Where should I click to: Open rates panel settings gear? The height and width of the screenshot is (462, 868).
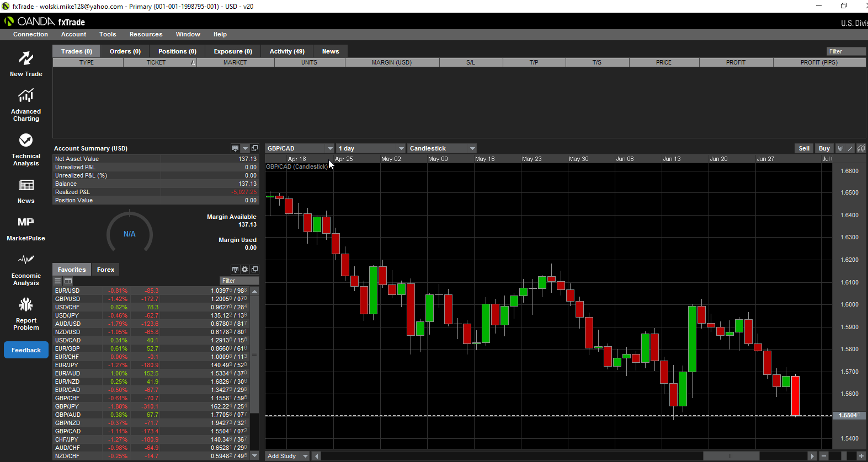(x=245, y=270)
